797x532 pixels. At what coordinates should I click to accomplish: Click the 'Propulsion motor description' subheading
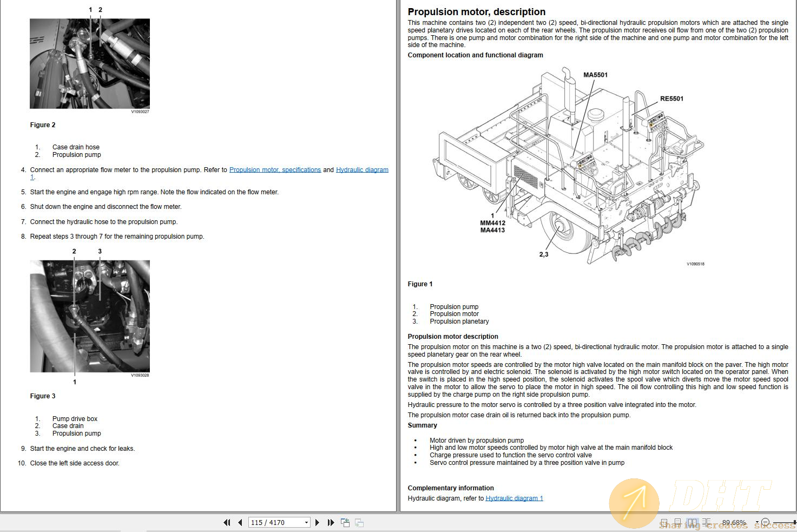click(x=453, y=337)
